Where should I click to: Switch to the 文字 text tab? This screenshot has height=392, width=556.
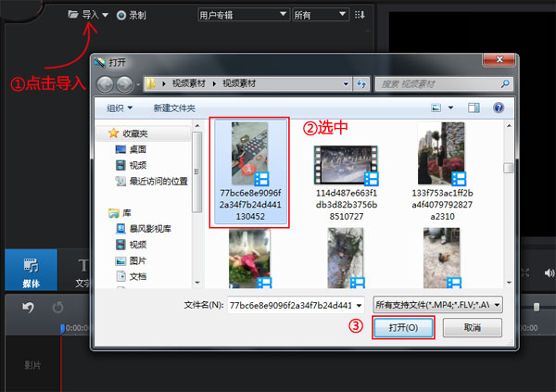tap(82, 273)
